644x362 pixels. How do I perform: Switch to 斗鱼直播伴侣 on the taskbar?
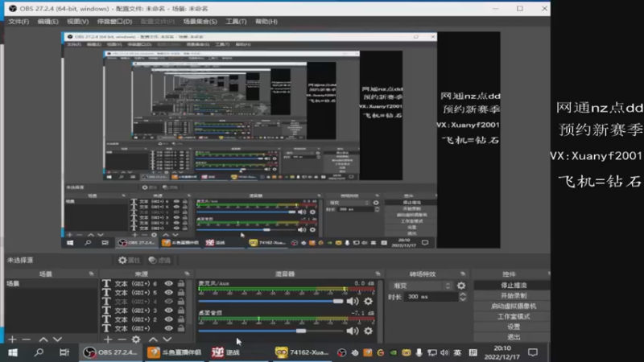tap(175, 352)
